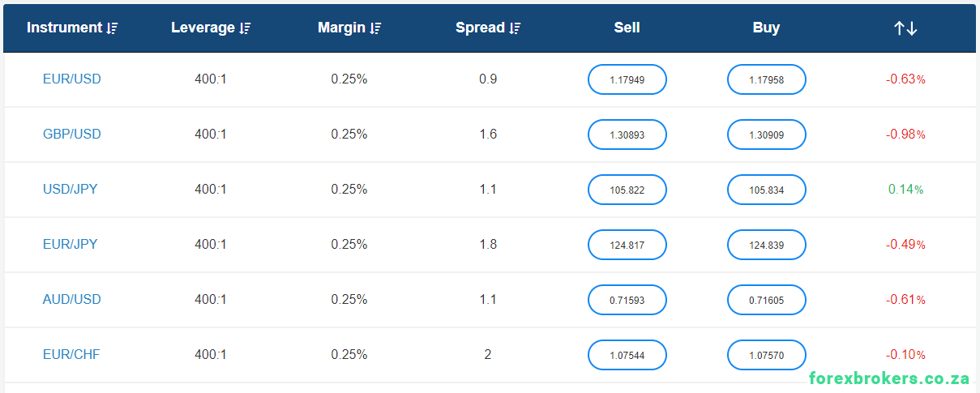Select the AUD/USD instrument
980x393 pixels.
(72, 300)
